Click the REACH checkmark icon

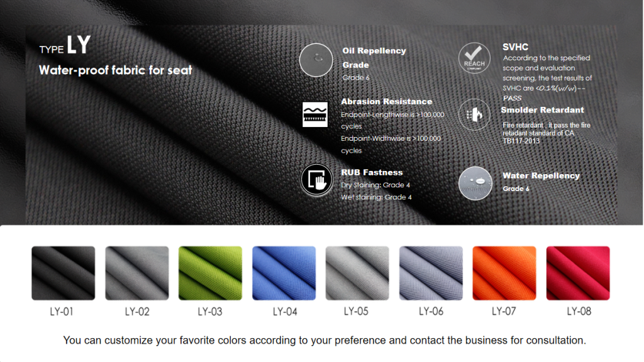(x=474, y=58)
